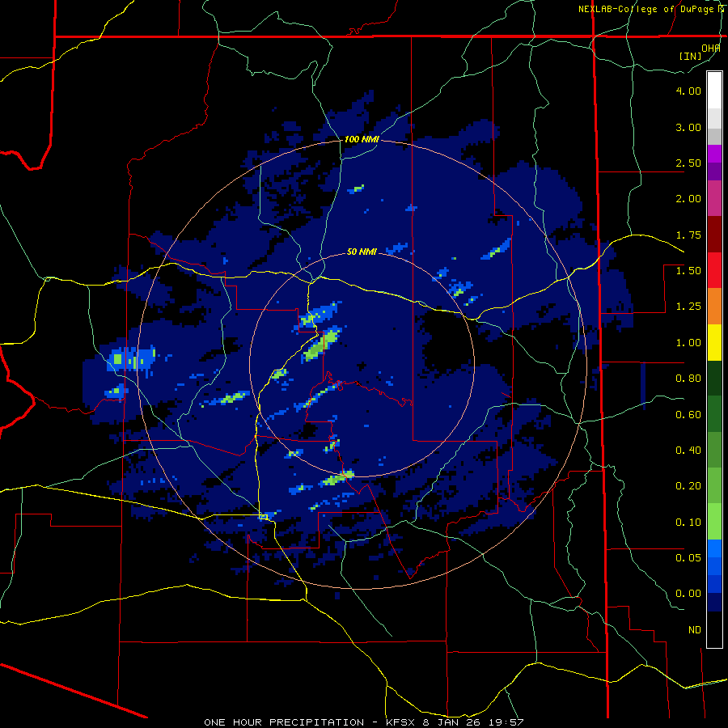This screenshot has width=728, height=728.
Task: Select the 0.20 legend value label
Action: click(688, 486)
